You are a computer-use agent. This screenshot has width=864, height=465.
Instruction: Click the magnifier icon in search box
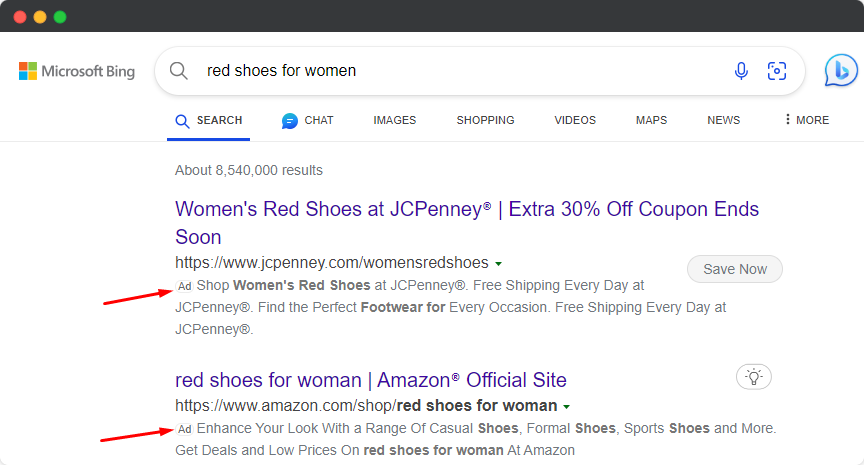pos(179,71)
